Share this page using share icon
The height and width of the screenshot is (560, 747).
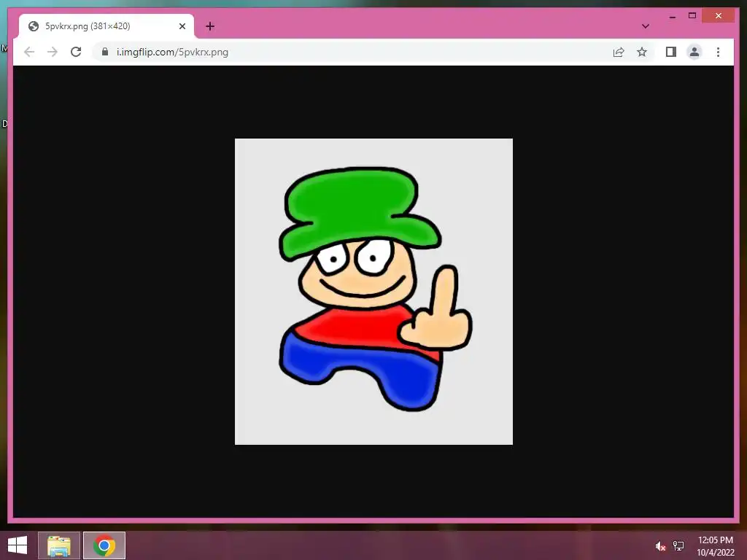point(619,52)
